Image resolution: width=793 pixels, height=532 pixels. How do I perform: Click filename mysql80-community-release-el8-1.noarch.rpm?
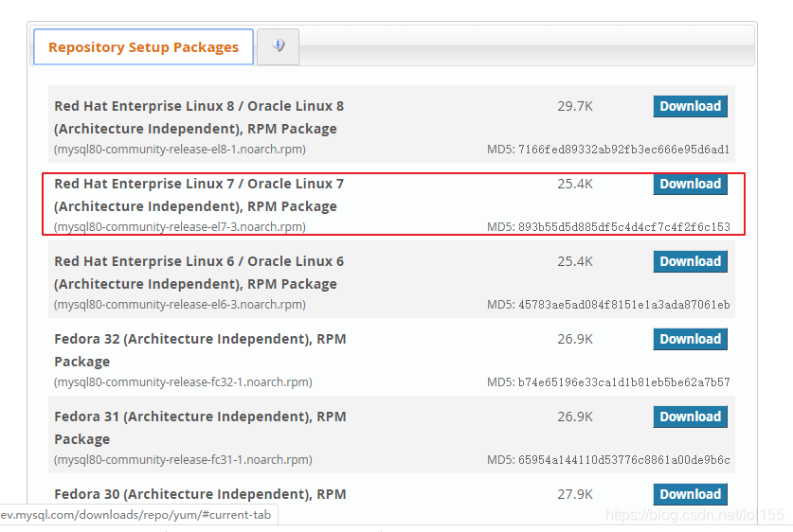click(179, 150)
